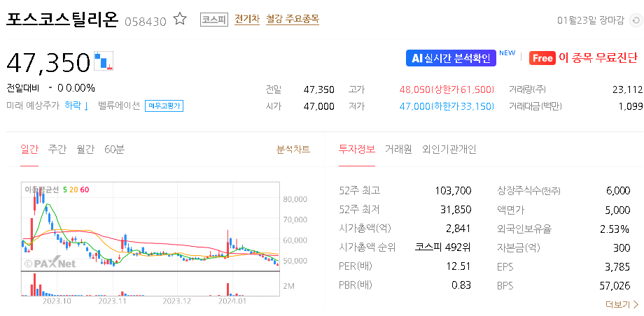Open the 코스피 market badge

point(214,20)
